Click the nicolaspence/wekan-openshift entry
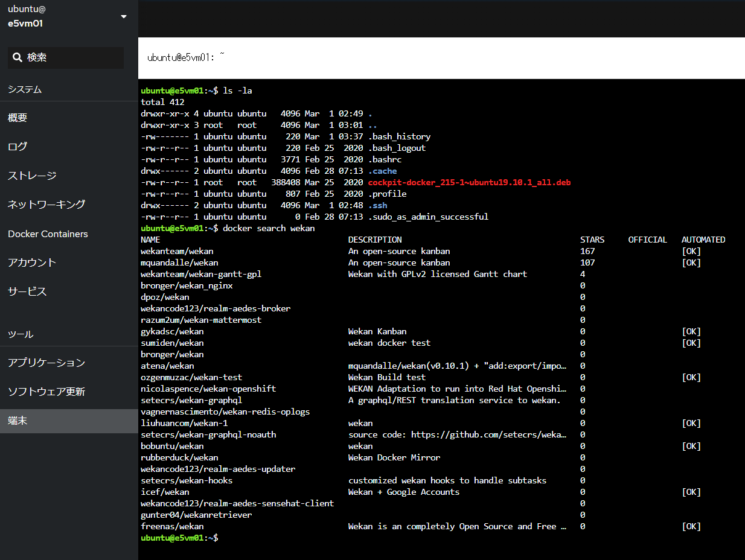The image size is (745, 560). (x=208, y=389)
